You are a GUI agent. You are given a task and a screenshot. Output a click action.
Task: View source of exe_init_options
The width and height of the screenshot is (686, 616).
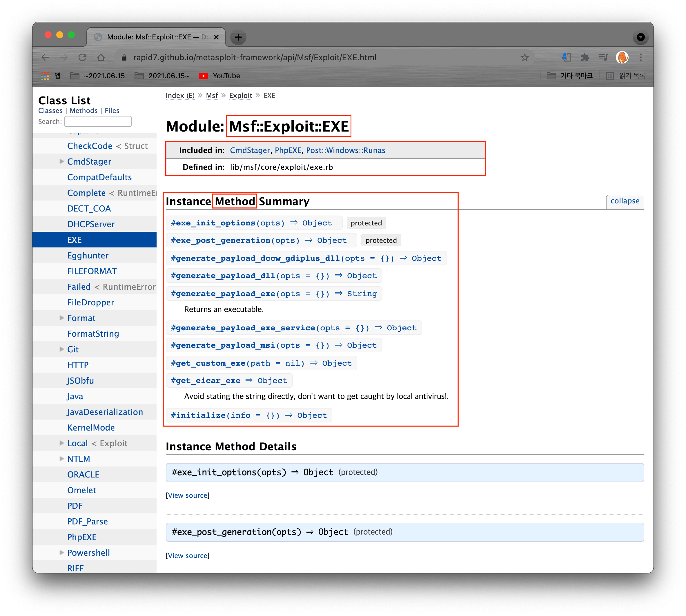[x=188, y=495]
